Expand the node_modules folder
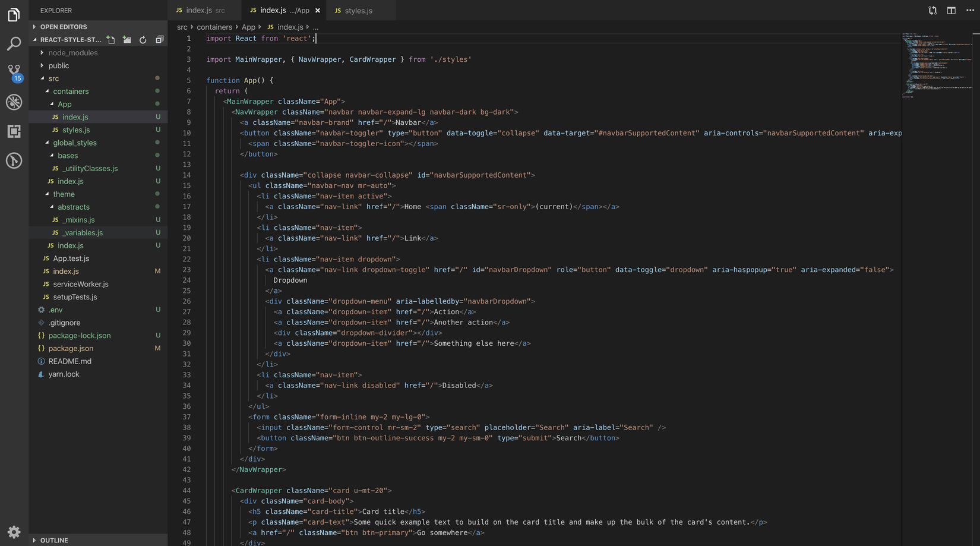 coord(72,53)
